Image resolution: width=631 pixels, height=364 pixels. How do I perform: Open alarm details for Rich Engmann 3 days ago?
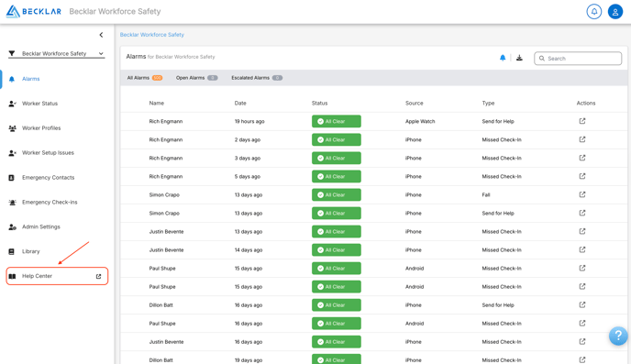[x=582, y=158]
